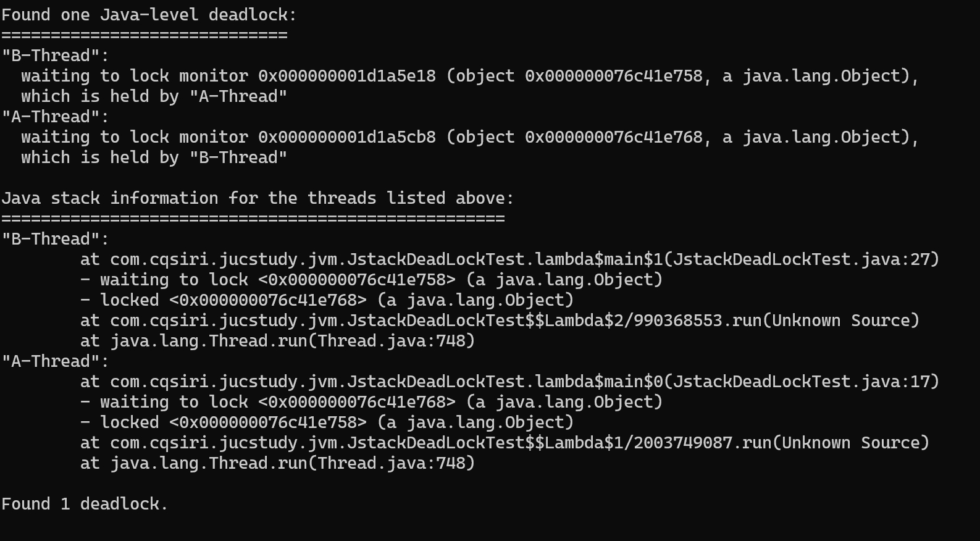The width and height of the screenshot is (980, 541).
Task: Click the "- waiting to lock <0x000000076c41e768>" line
Action: [371, 402]
